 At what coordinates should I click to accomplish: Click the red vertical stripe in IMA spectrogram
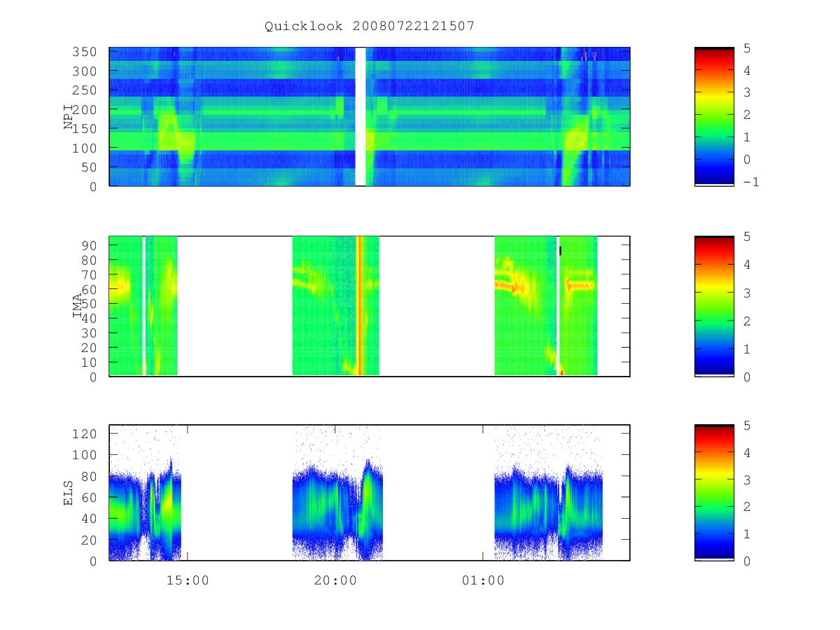coord(359,306)
